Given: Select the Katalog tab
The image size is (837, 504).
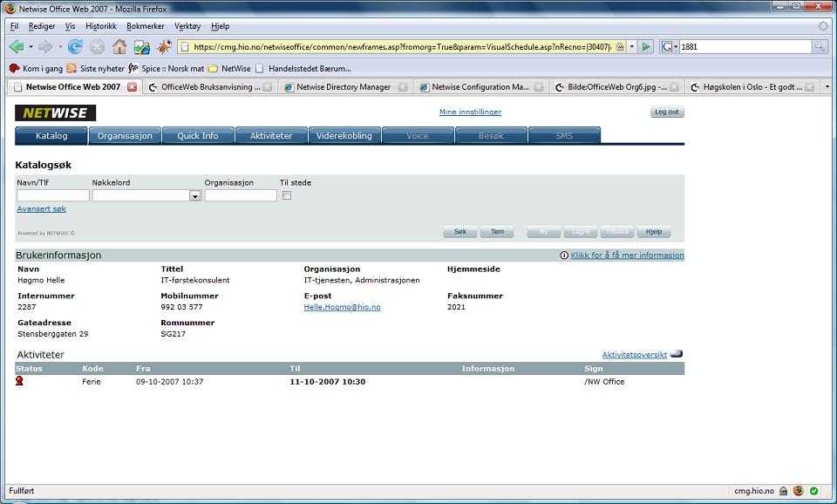Looking at the screenshot, I should 51,136.
